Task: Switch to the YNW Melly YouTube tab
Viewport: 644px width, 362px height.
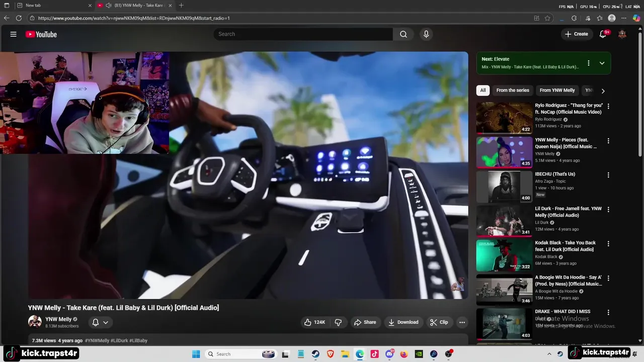Action: pos(135,6)
